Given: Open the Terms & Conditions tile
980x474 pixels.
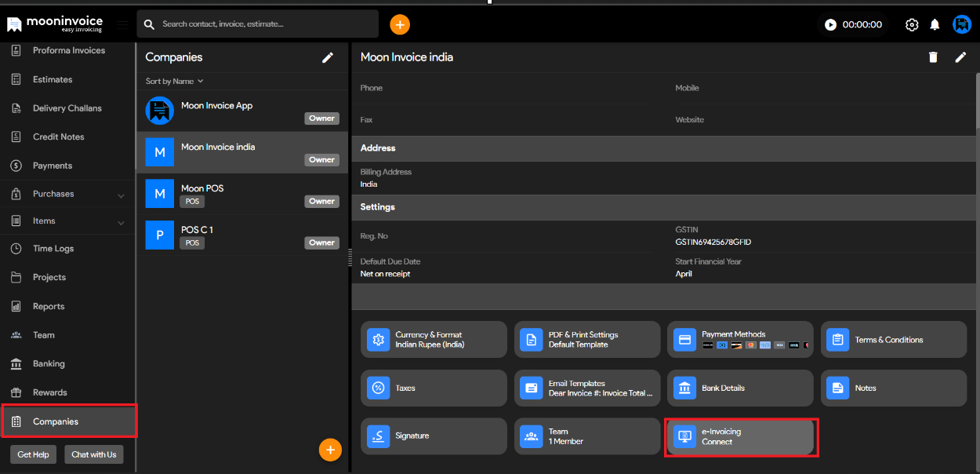Looking at the screenshot, I should [894, 340].
